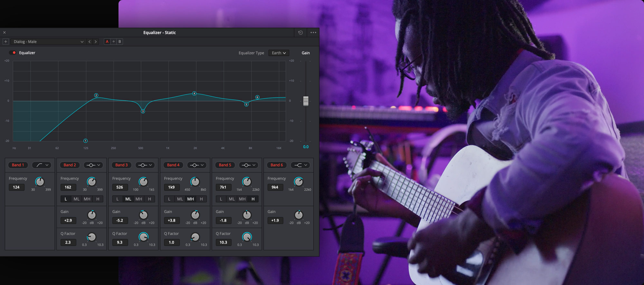This screenshot has height=285, width=644.
Task: Toggle the Equalizer power switch
Action: click(13, 53)
